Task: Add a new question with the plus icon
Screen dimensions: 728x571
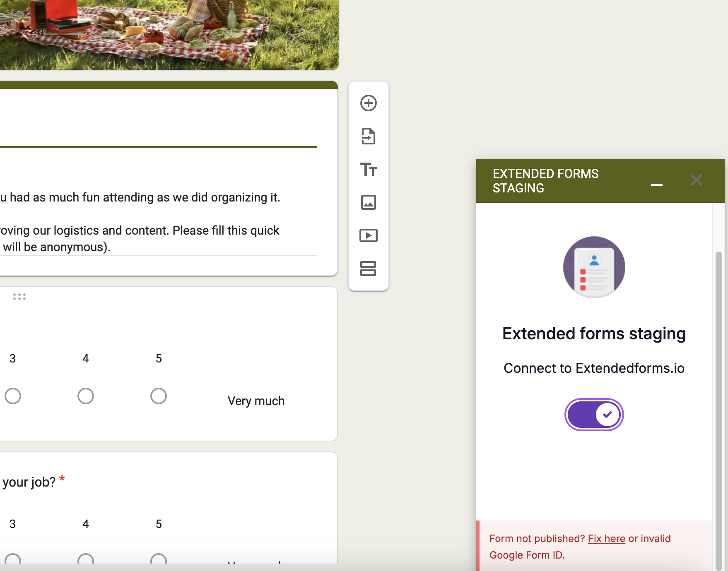Action: click(x=369, y=103)
